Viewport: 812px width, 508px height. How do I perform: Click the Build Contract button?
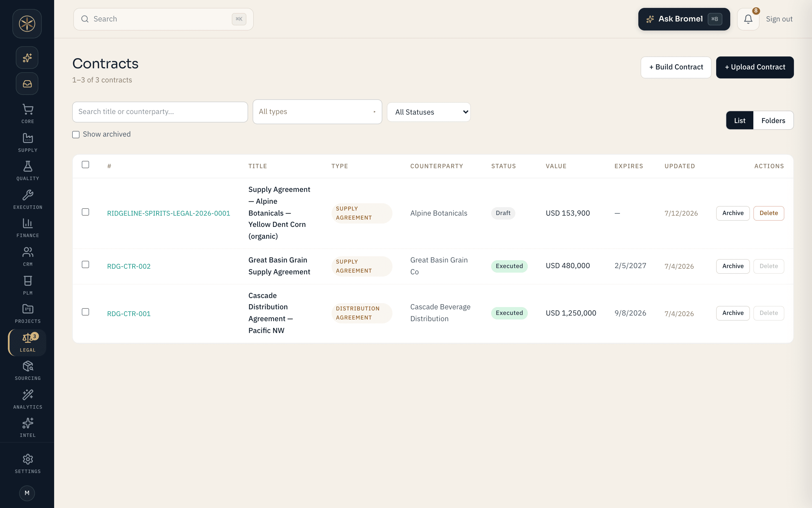tap(676, 67)
